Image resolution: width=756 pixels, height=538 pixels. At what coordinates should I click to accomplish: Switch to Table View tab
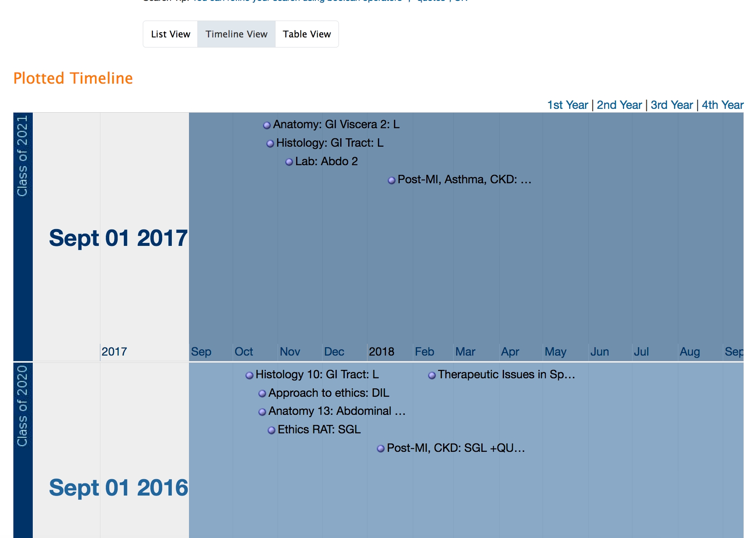pyautogui.click(x=307, y=34)
